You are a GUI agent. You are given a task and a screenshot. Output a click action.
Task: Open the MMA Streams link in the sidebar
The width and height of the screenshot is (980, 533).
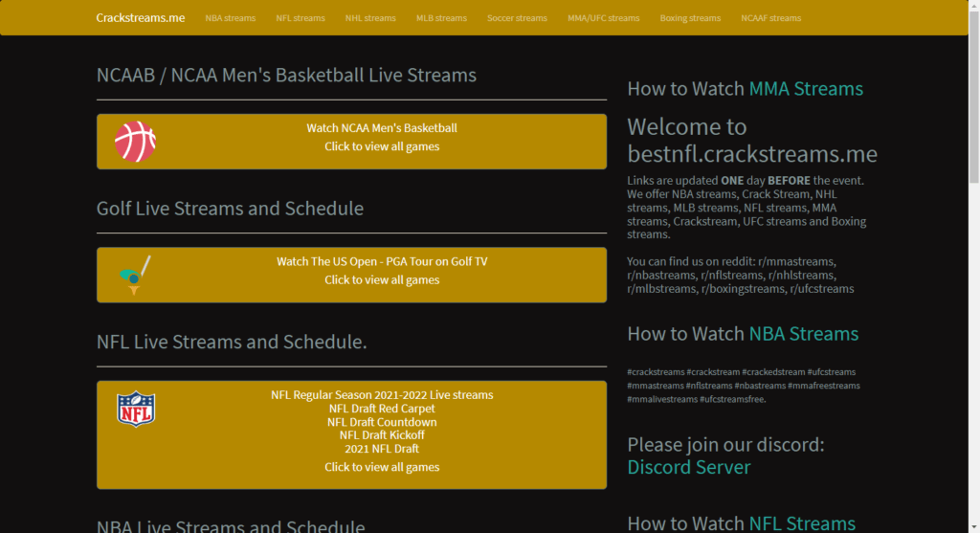[806, 89]
